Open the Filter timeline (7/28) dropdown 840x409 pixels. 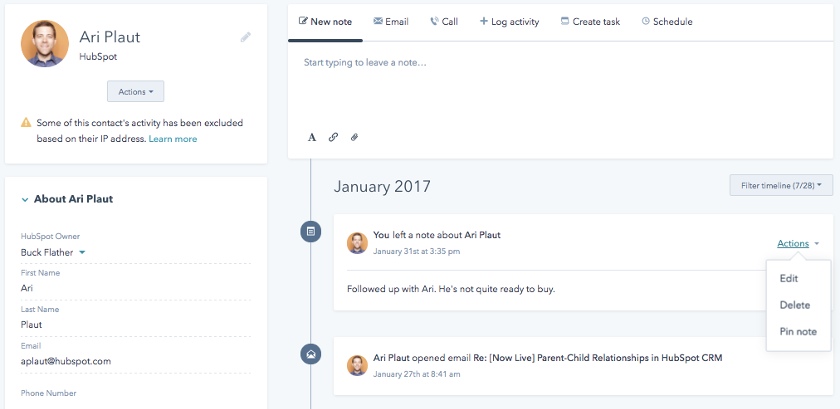pos(780,186)
